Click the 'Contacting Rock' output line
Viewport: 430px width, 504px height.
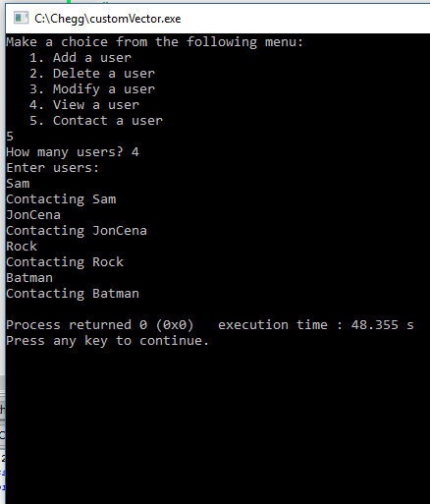click(x=65, y=262)
